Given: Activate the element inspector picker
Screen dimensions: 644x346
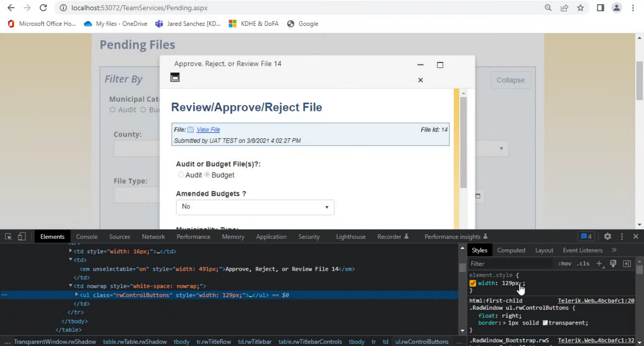Looking at the screenshot, I should [8, 236].
